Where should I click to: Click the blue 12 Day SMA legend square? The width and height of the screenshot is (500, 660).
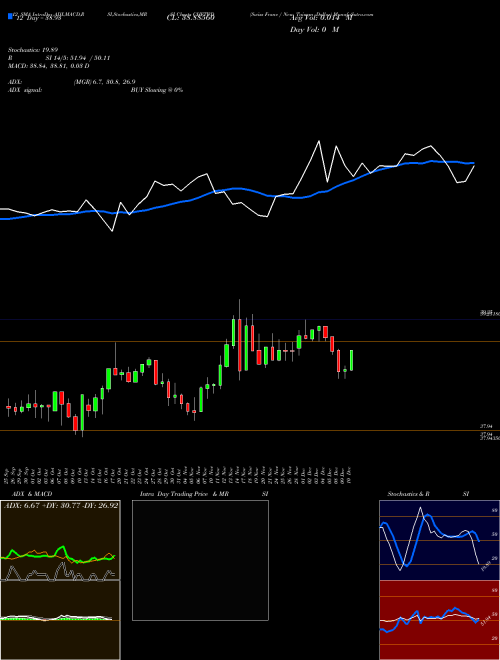pos(10,16)
